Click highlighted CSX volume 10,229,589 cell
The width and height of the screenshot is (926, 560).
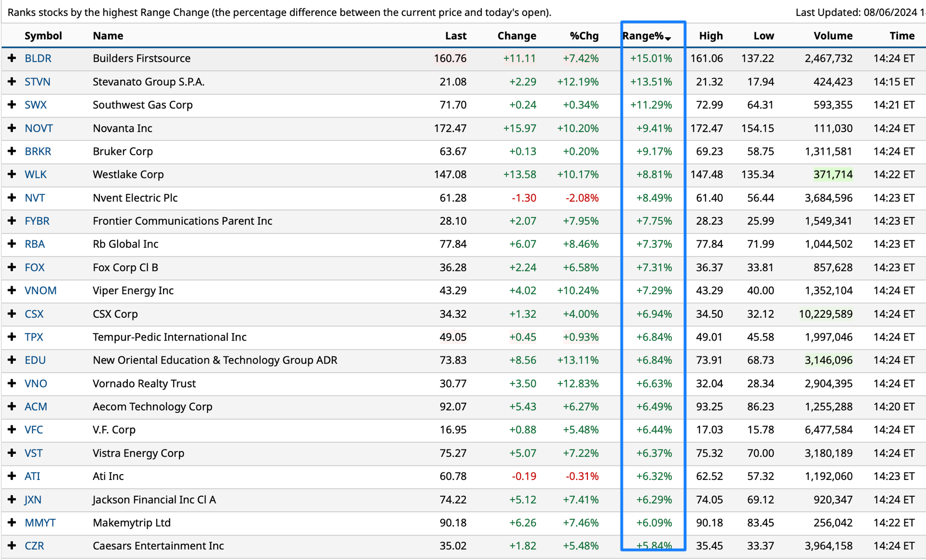tap(825, 314)
